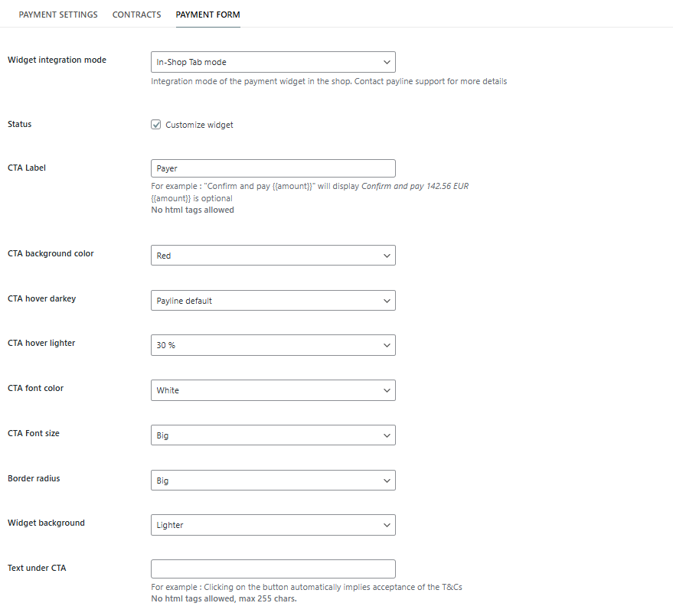
Task: Focus the Text under CTA input
Action: point(273,569)
